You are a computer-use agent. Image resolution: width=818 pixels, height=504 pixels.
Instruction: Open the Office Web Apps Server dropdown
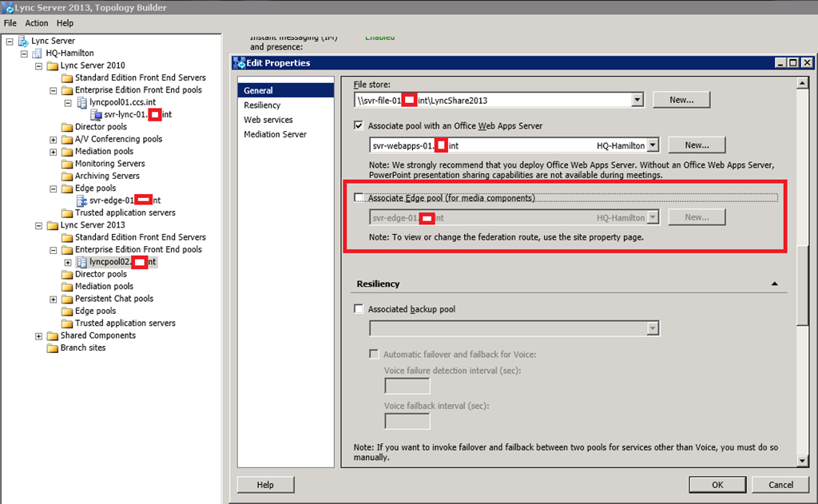click(653, 145)
